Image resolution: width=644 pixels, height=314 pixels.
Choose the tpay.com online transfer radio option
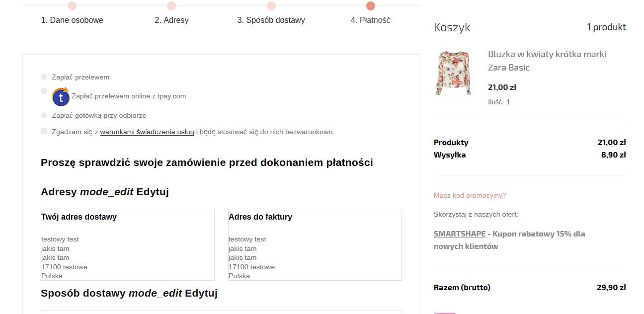(44, 90)
